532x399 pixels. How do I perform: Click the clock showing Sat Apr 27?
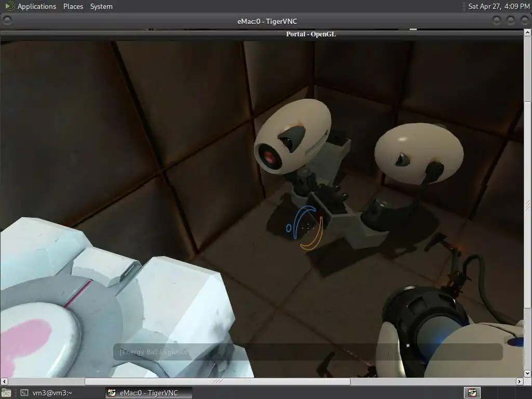coord(499,6)
